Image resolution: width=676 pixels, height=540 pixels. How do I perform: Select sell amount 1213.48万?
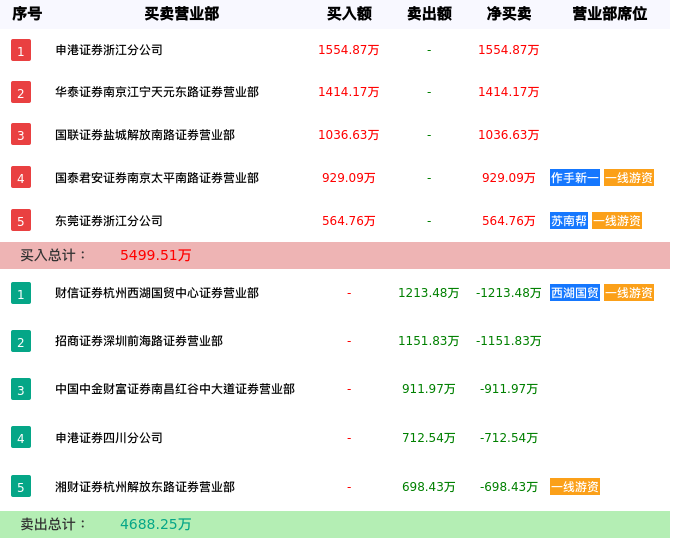[x=429, y=293]
